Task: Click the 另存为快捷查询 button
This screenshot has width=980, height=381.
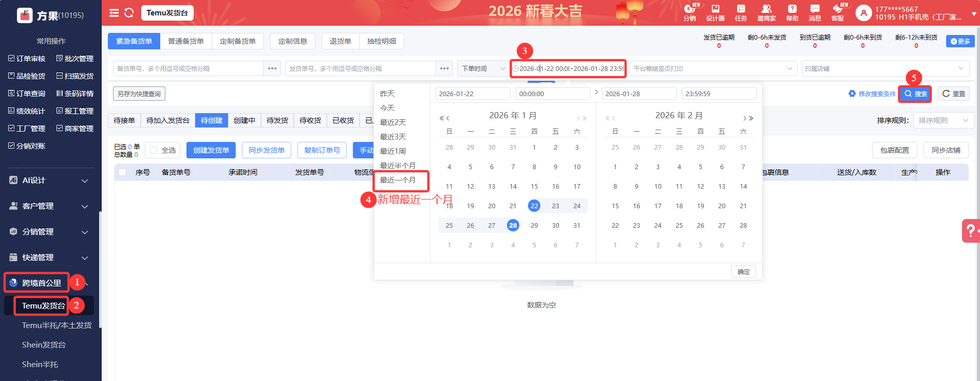Action: pos(139,94)
